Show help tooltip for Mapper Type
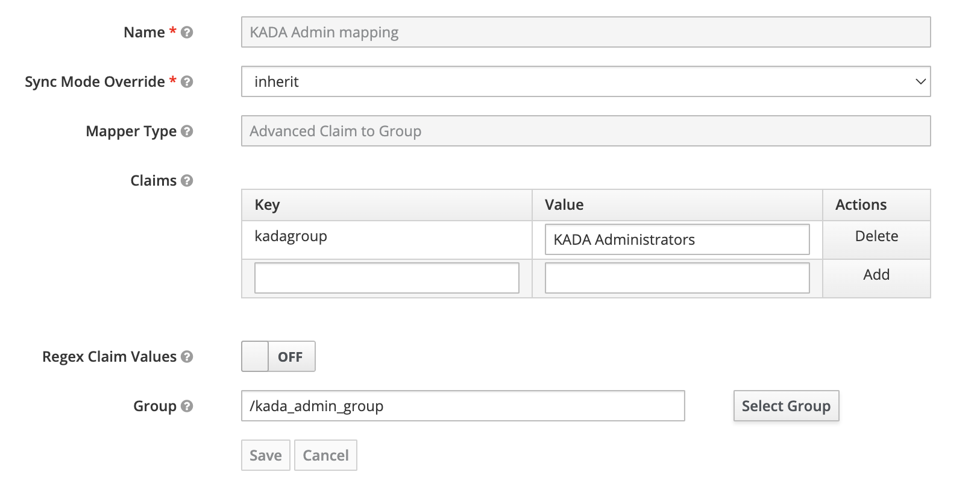The height and width of the screenshot is (504, 980). coord(187,131)
